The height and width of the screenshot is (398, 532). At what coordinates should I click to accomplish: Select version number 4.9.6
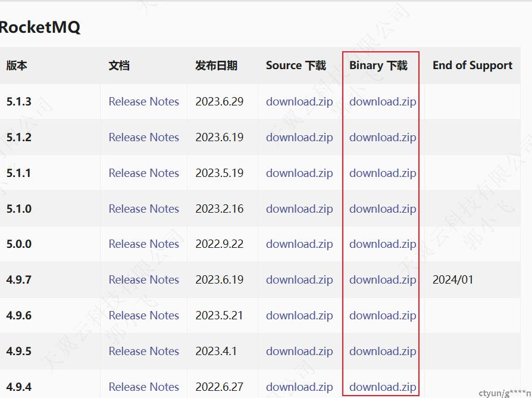19,315
